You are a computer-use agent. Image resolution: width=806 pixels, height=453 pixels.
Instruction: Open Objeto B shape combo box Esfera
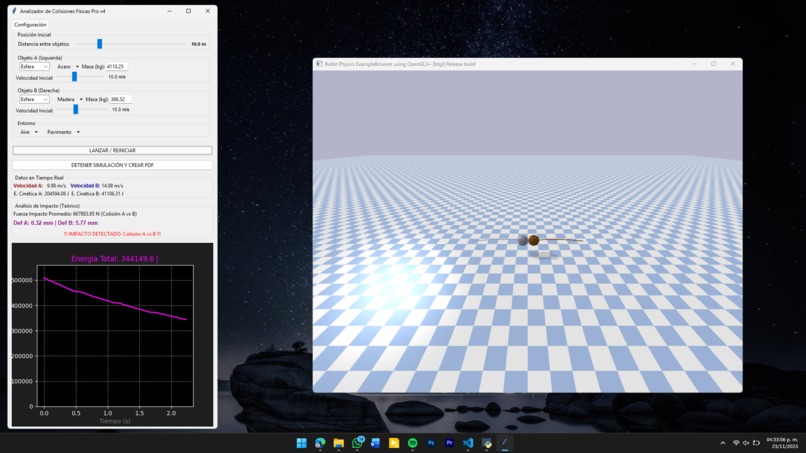34,99
